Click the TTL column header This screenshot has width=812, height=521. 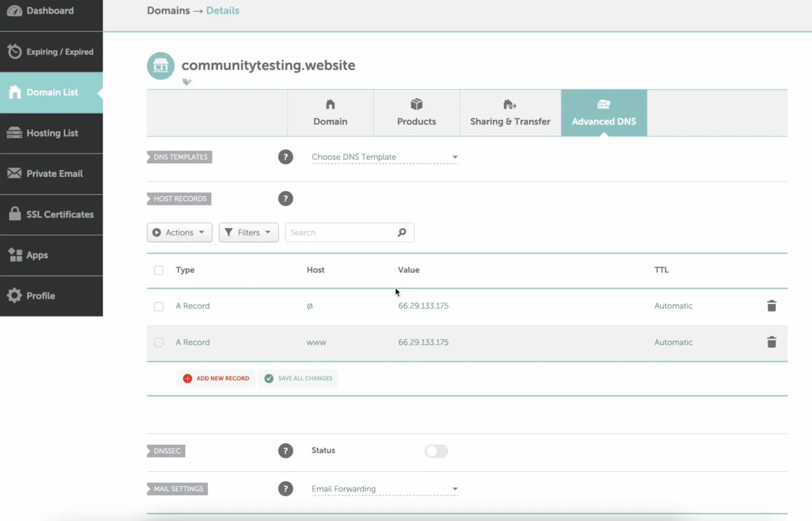(662, 270)
